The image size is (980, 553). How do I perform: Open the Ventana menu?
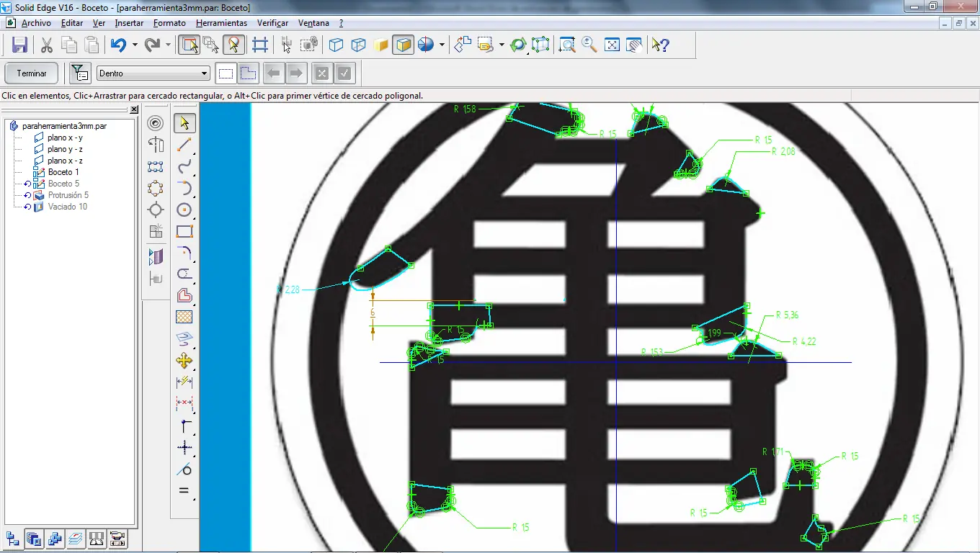(313, 23)
